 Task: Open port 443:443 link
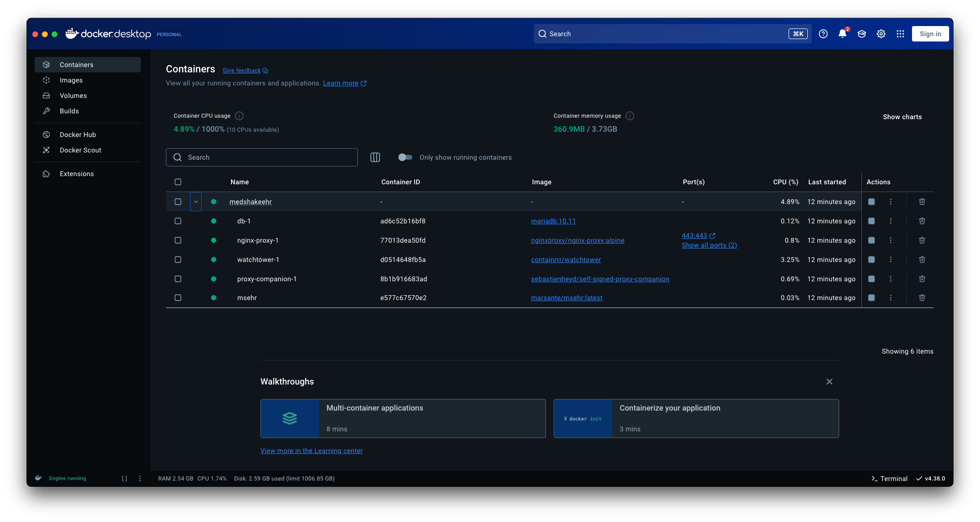(698, 235)
